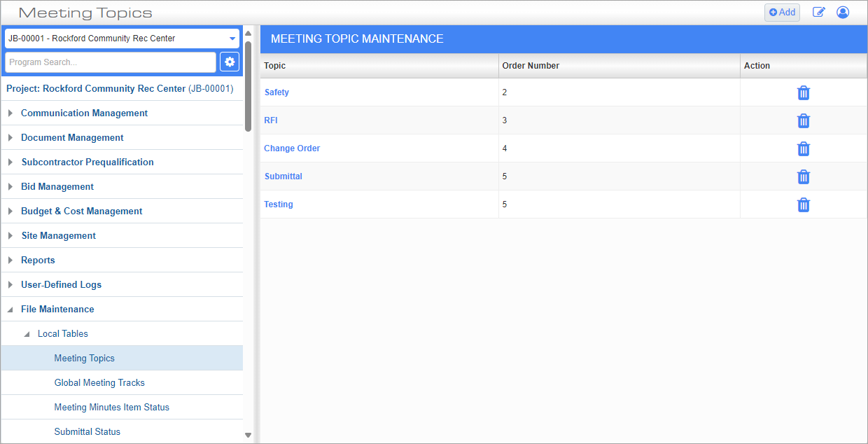Collapse the File Maintenance section
Viewport: 868px width, 444px height.
(x=10, y=310)
